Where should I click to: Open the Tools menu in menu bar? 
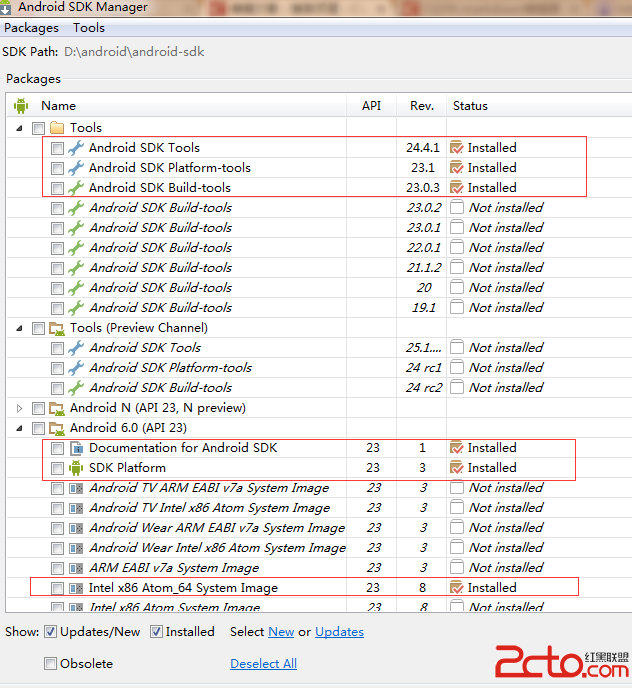pos(88,28)
